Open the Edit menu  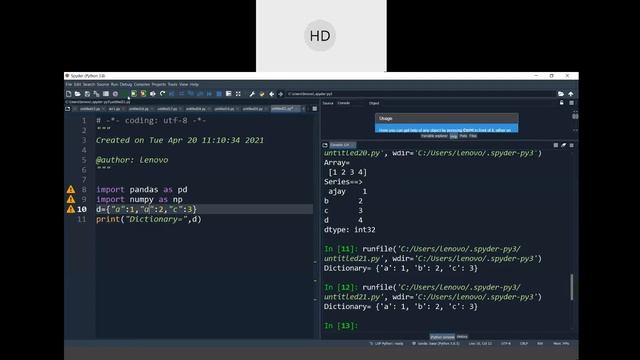[x=77, y=84]
